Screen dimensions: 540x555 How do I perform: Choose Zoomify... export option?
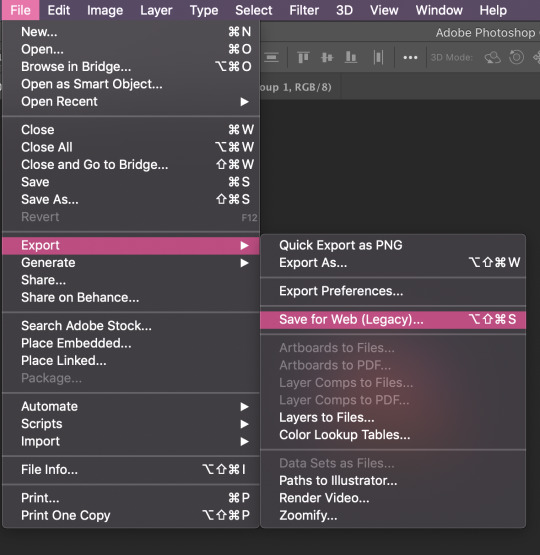click(x=393, y=515)
